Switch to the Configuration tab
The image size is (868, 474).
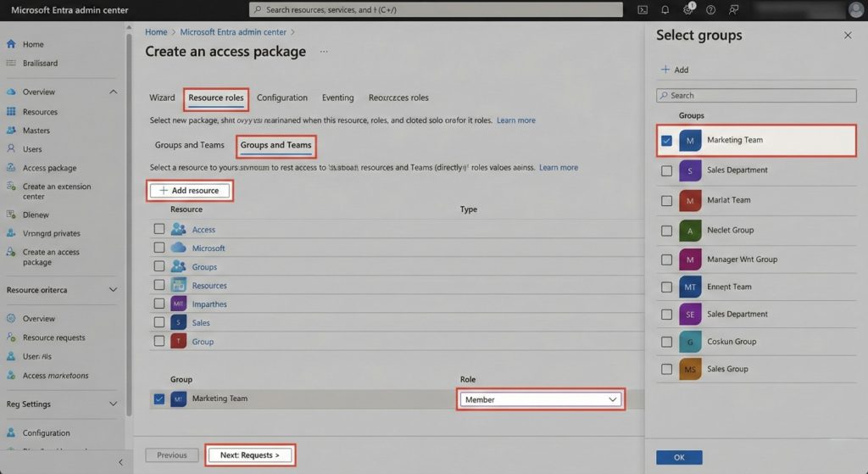tap(282, 98)
